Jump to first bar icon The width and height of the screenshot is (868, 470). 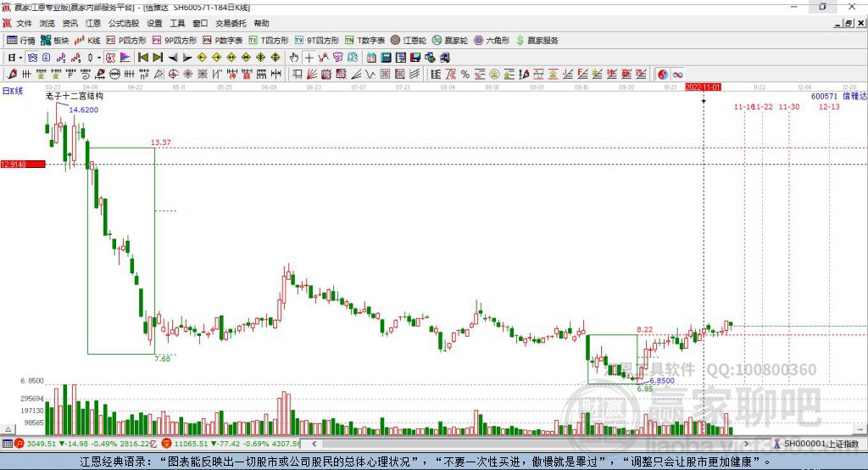(x=142, y=58)
